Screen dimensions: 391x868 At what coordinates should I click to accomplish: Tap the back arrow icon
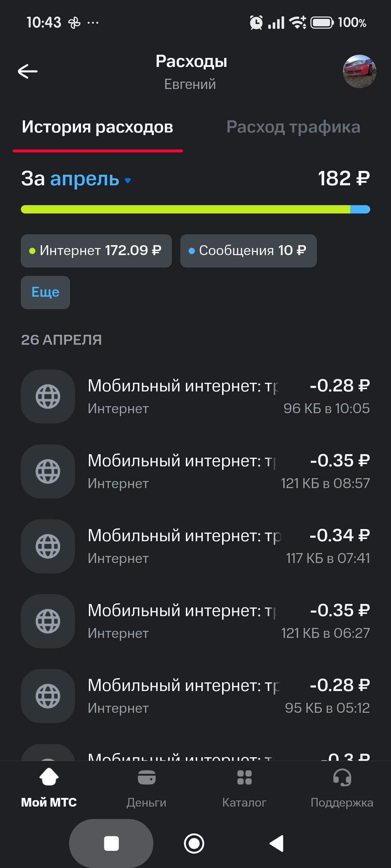28,71
